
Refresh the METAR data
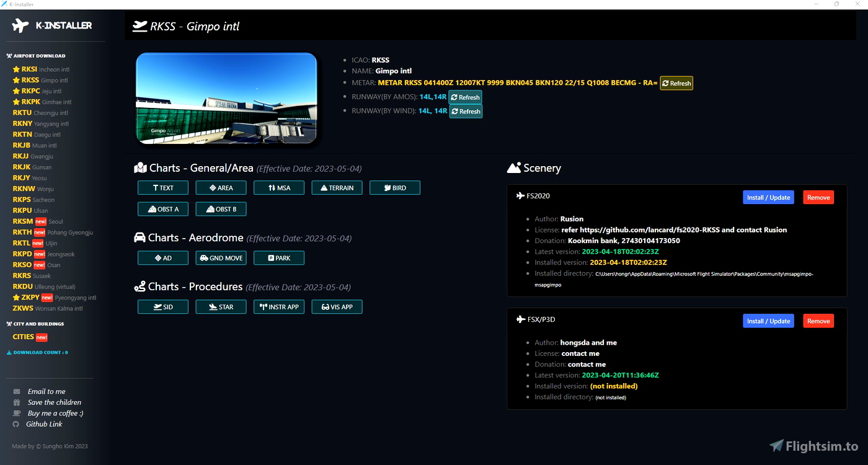[x=676, y=83]
